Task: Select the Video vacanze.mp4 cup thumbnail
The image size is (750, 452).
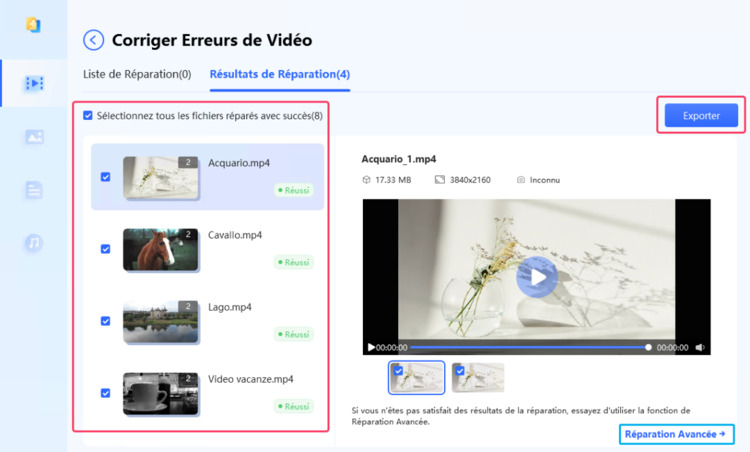Action: click(x=161, y=394)
